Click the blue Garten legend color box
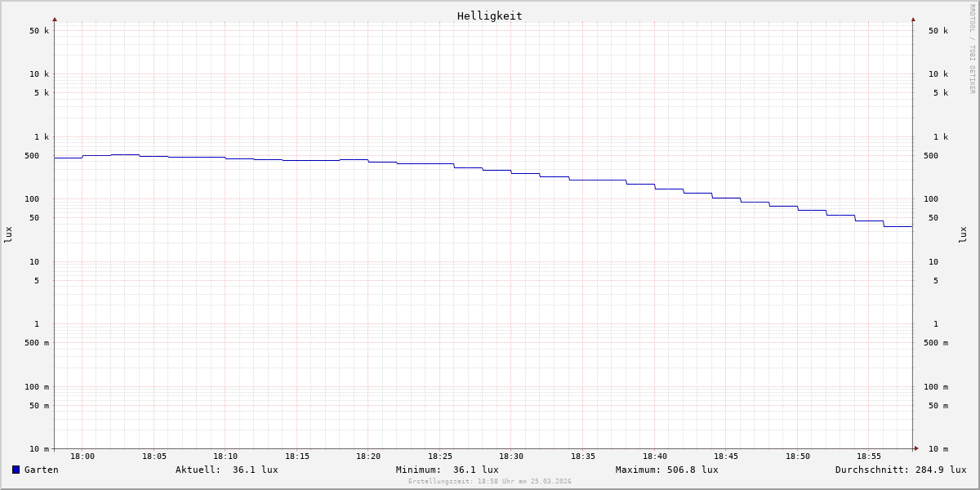Screen dimensions: 980x490 (x=16, y=470)
